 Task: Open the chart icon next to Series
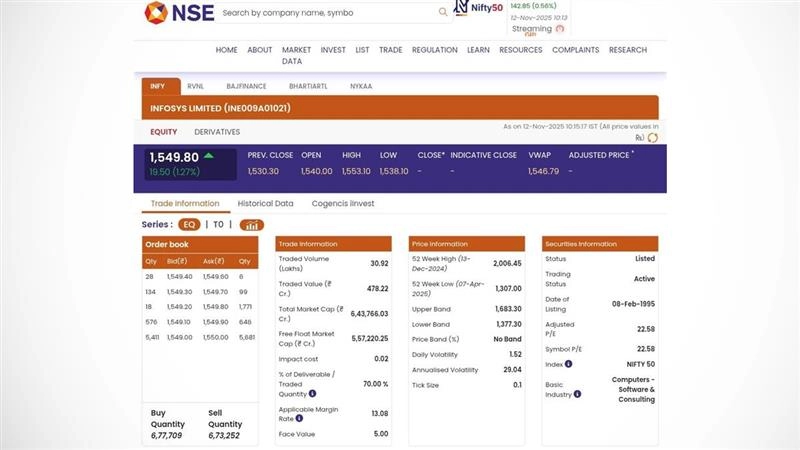click(251, 225)
